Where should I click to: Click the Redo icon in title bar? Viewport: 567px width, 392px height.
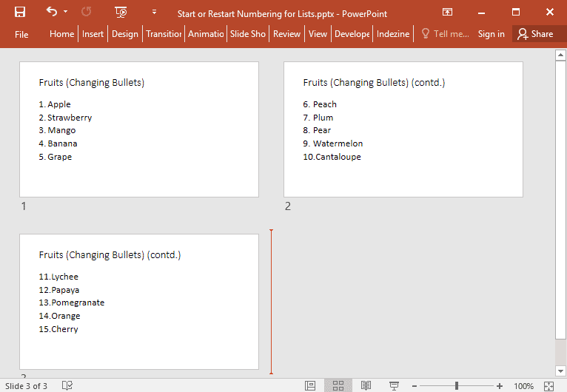87,12
